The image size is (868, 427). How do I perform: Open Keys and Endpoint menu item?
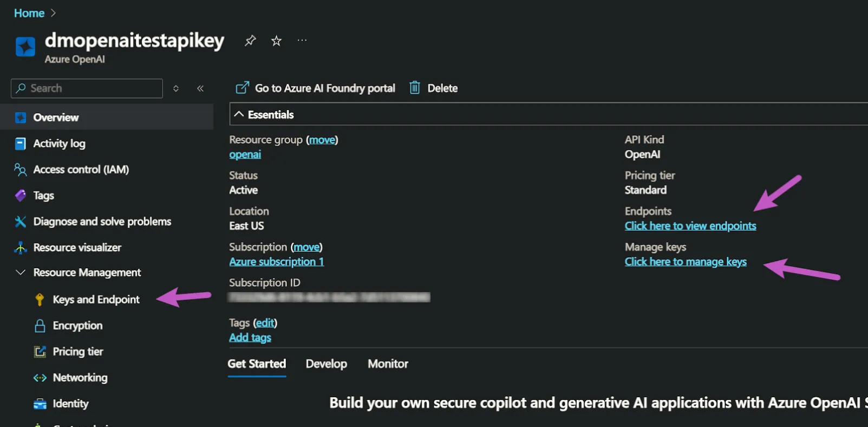(x=96, y=300)
